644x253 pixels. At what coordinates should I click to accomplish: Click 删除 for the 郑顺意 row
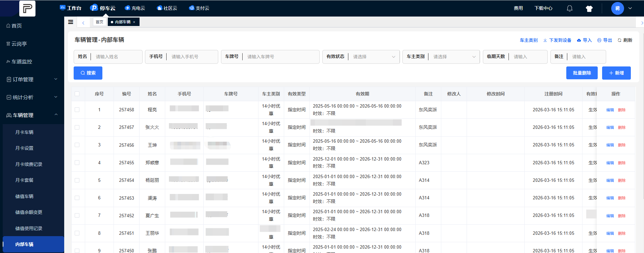point(622,163)
